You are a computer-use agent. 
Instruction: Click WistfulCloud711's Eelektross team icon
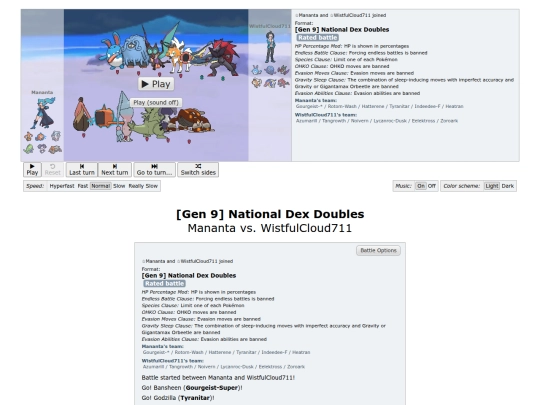click(x=270, y=83)
